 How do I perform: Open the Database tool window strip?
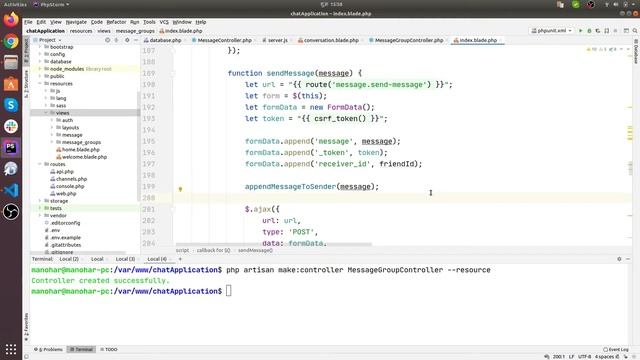pos(636,51)
